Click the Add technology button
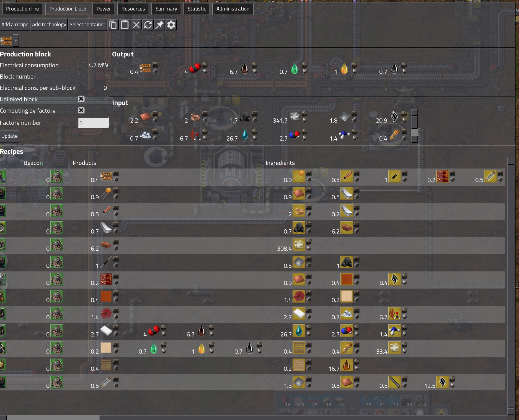The image size is (519, 420). pyautogui.click(x=49, y=25)
